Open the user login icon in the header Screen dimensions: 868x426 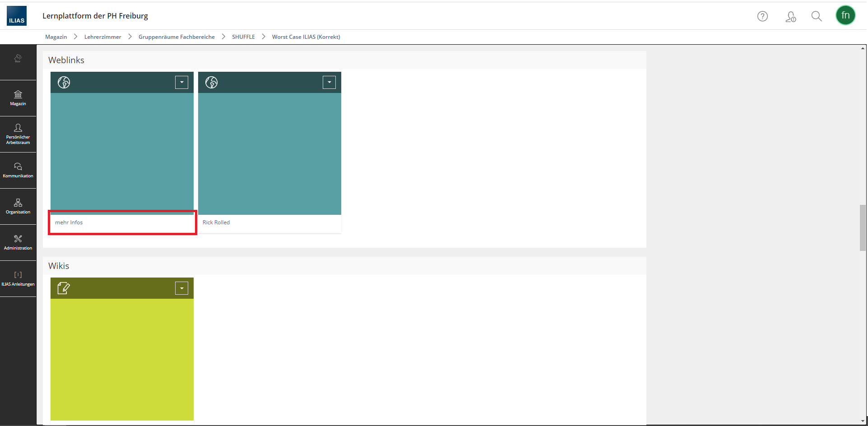[x=790, y=16]
